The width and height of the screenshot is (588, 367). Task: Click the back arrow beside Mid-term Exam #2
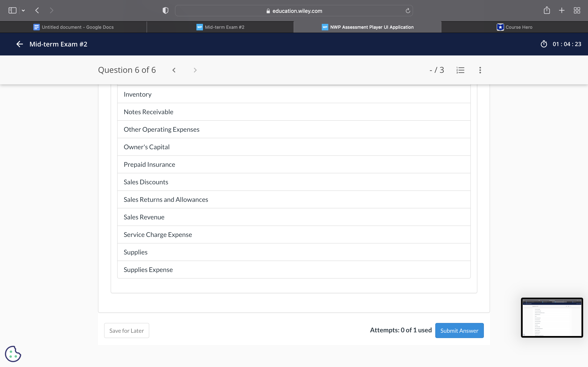(19, 44)
